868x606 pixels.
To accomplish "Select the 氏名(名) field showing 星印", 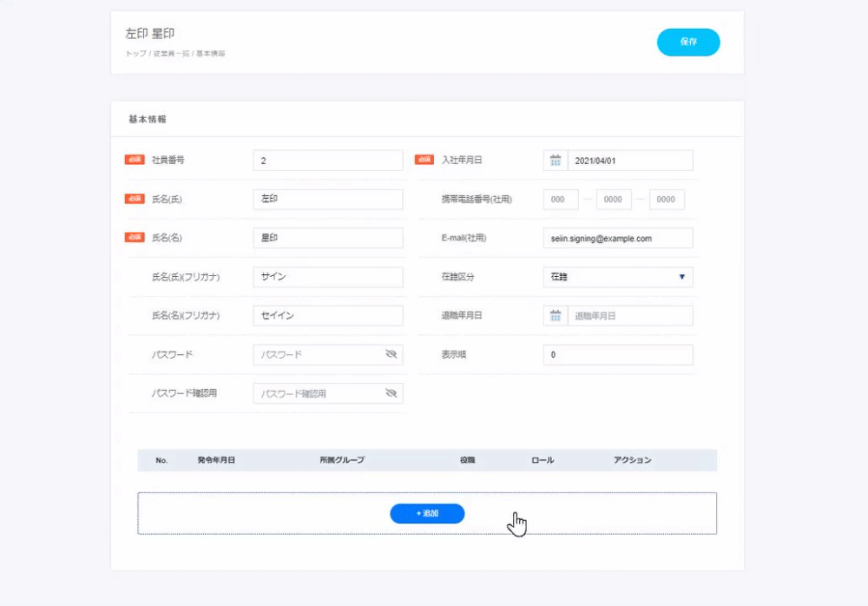I will 327,237.
